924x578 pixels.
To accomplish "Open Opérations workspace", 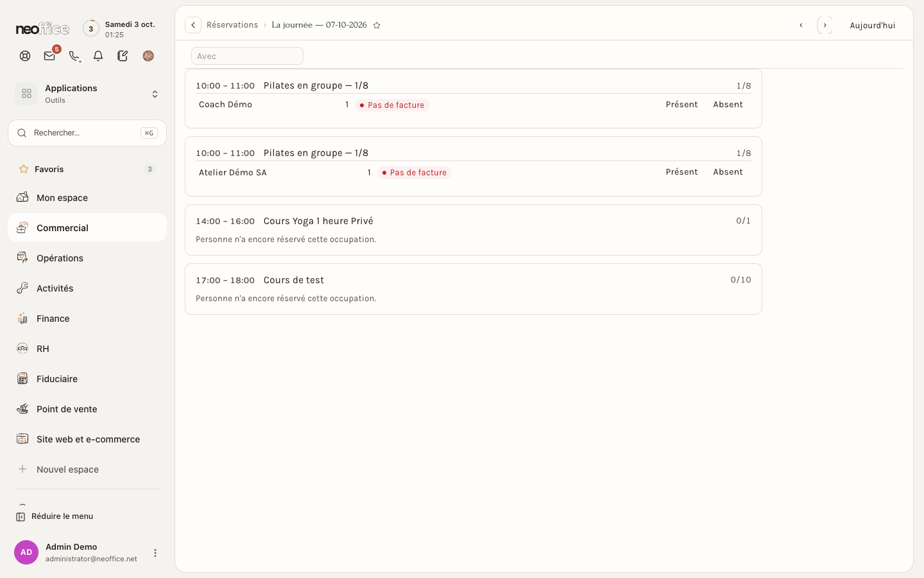I will [x=87, y=258].
